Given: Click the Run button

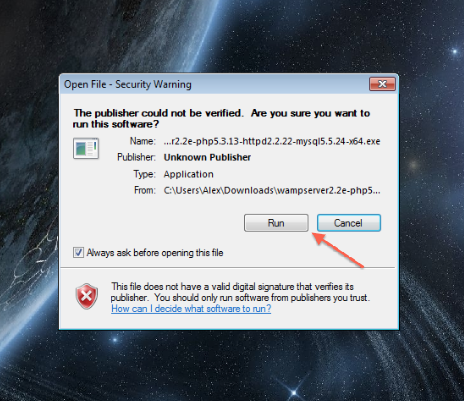Looking at the screenshot, I should (276, 223).
